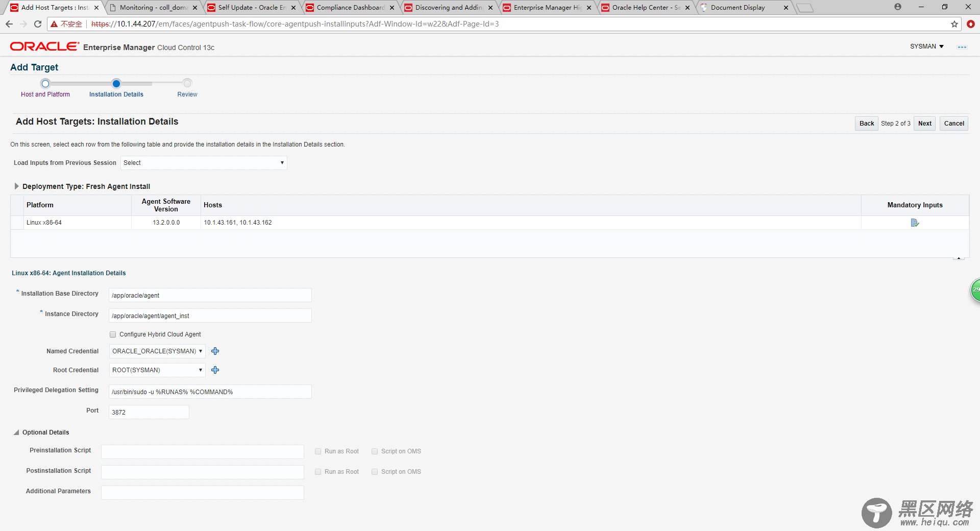
Task: Open the Chrome user profile icon
Action: [x=898, y=7]
